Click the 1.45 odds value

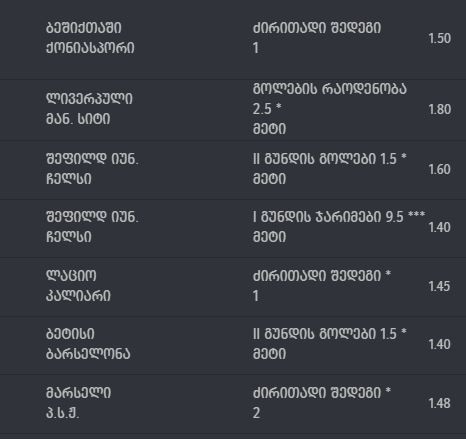click(x=440, y=286)
